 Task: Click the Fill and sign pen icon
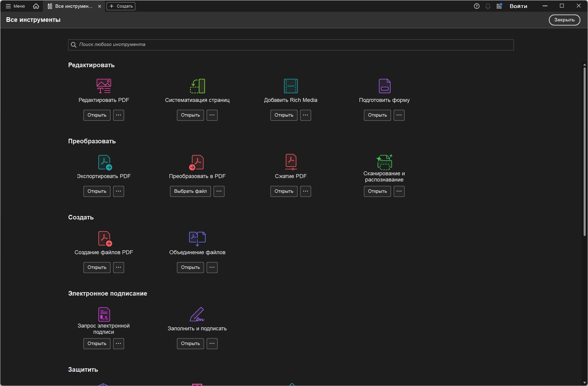pos(197,314)
